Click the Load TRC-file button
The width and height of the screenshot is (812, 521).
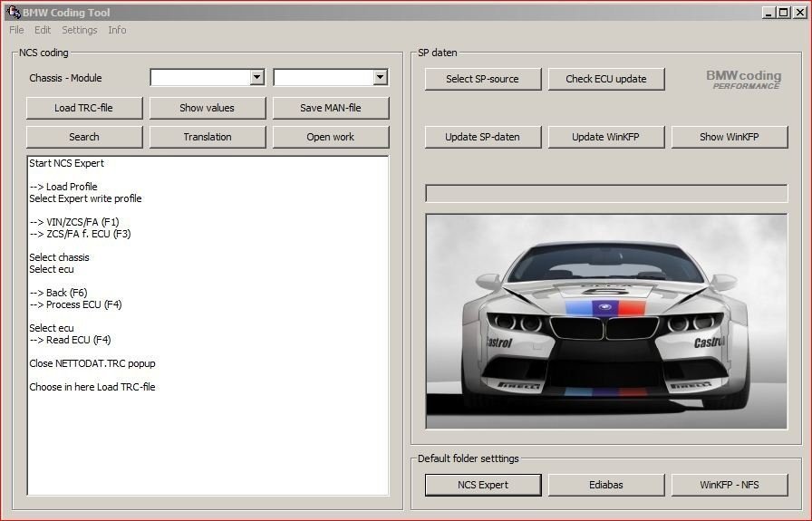tap(84, 108)
